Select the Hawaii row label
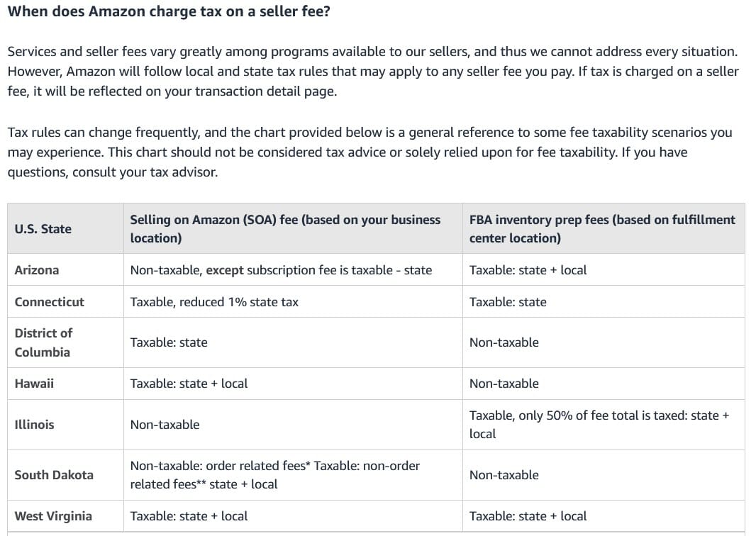This screenshot has width=756, height=536. click(34, 384)
